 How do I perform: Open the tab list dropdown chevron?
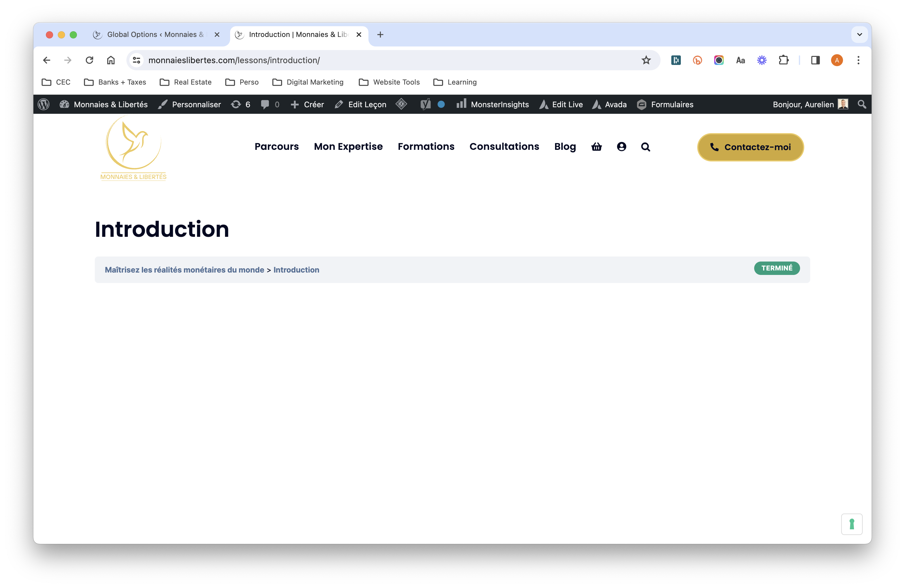tap(859, 35)
